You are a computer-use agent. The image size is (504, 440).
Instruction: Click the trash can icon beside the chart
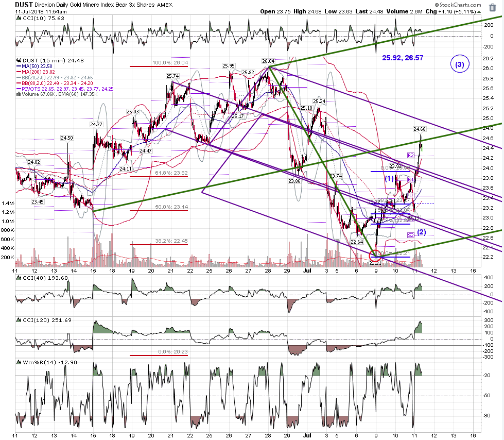493,7
